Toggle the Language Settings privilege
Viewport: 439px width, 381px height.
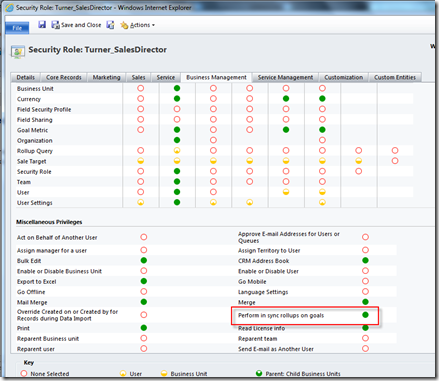point(365,291)
